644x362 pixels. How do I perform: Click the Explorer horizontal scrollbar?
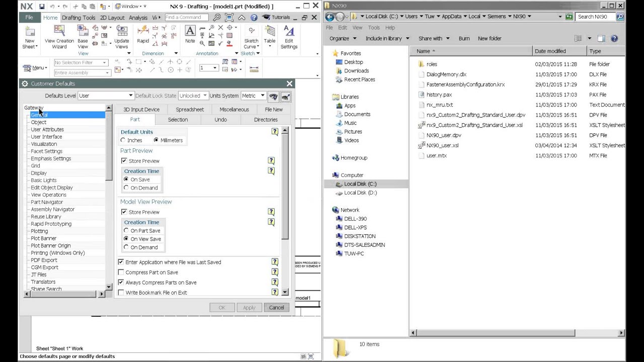tap(496, 333)
